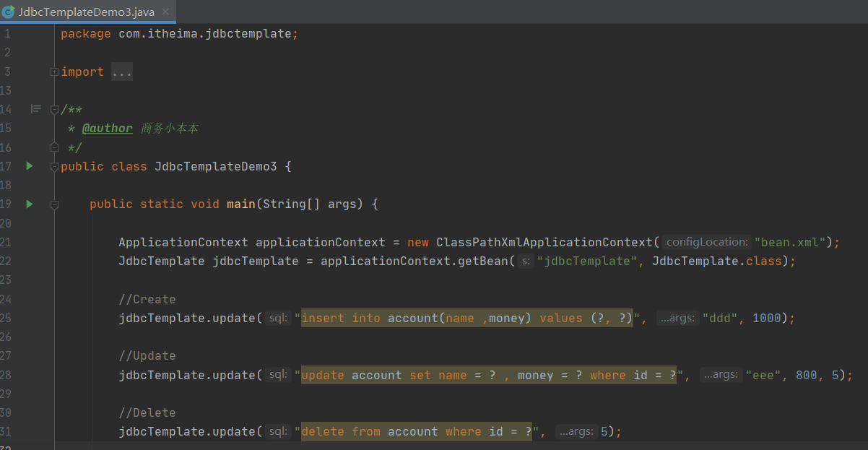Click the import keyword on line 3
Viewport: 868px width, 450px height.
coord(82,72)
